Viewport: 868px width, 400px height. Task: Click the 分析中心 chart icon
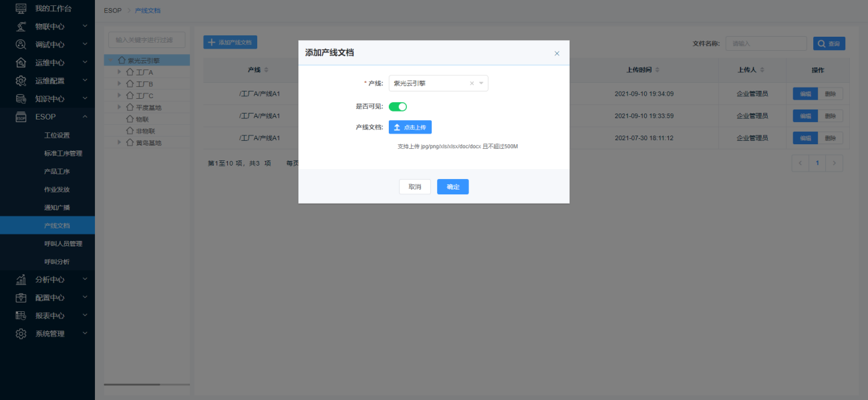click(x=21, y=280)
